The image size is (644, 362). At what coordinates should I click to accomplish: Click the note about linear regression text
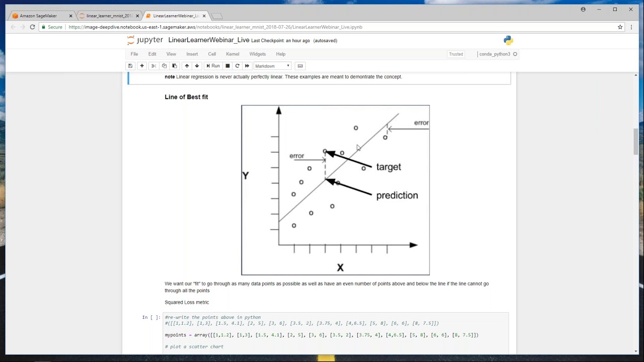[x=283, y=77]
